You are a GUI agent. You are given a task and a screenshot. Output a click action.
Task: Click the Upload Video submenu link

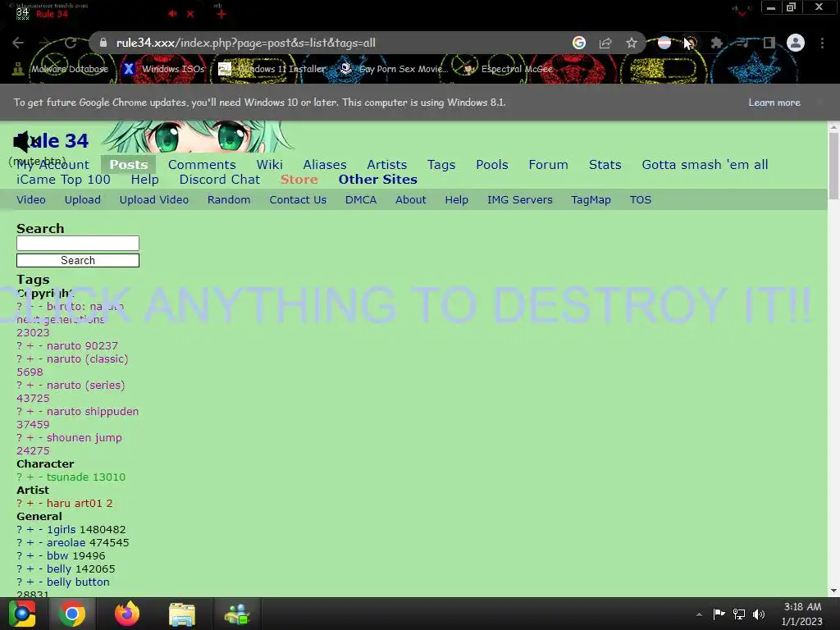tap(153, 200)
